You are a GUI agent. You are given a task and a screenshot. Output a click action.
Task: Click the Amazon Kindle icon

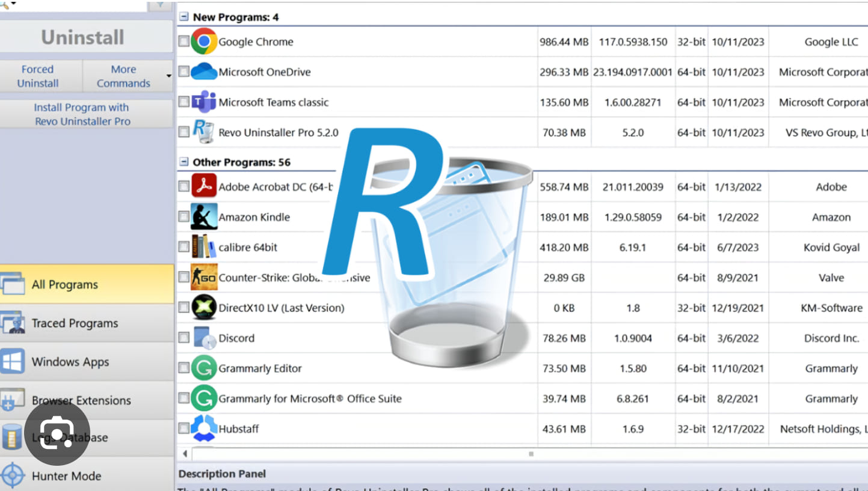point(204,217)
